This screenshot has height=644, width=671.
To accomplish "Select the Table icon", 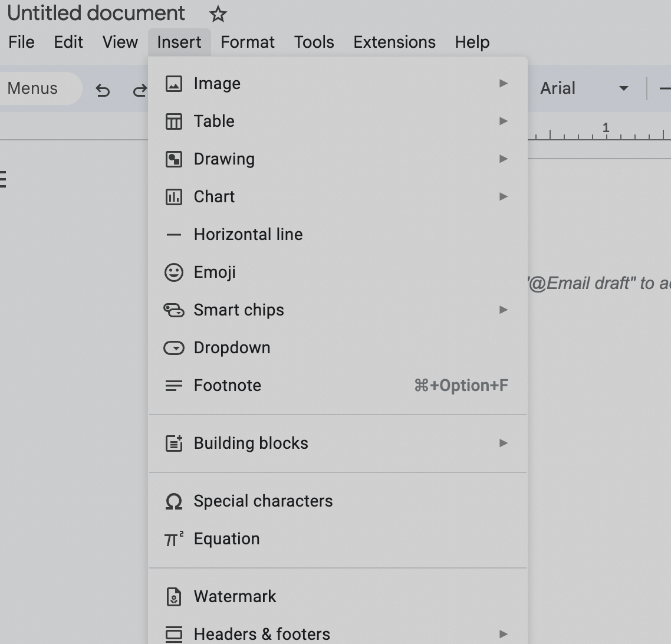I will tap(173, 121).
